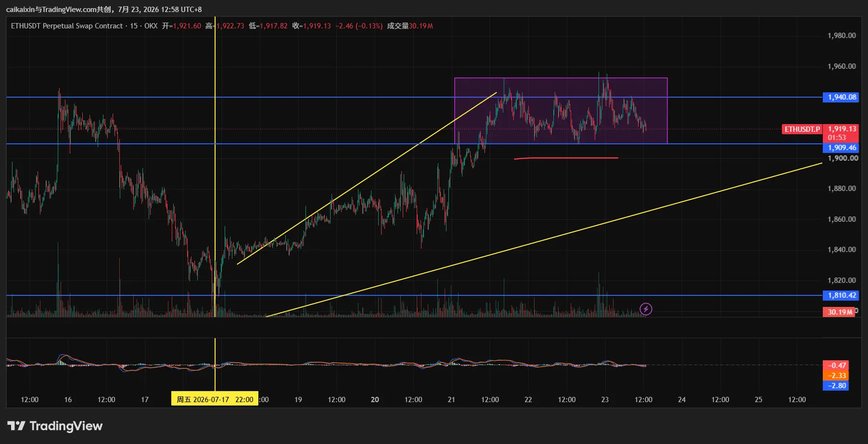Click the purple lightning bolt icon
The height and width of the screenshot is (444, 868).
click(646, 309)
